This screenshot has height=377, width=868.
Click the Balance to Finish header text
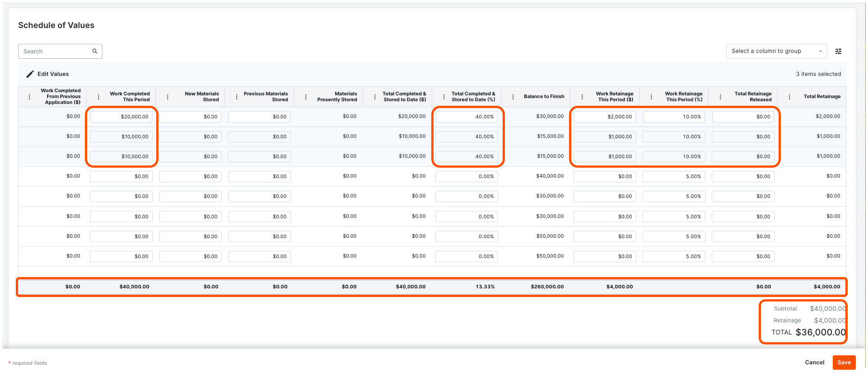[x=544, y=97]
